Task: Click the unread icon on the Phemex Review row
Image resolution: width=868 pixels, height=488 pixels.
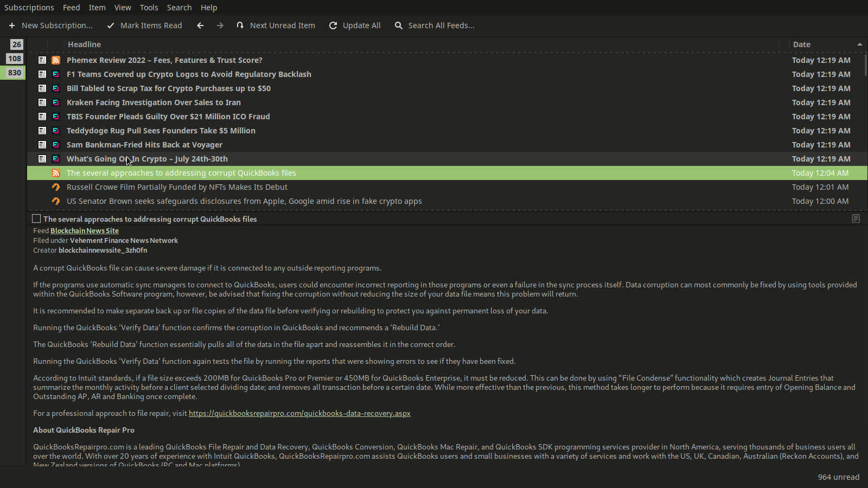Action: tap(42, 60)
